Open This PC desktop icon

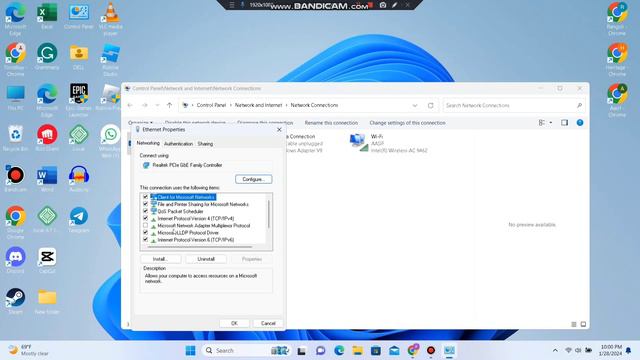(16, 98)
